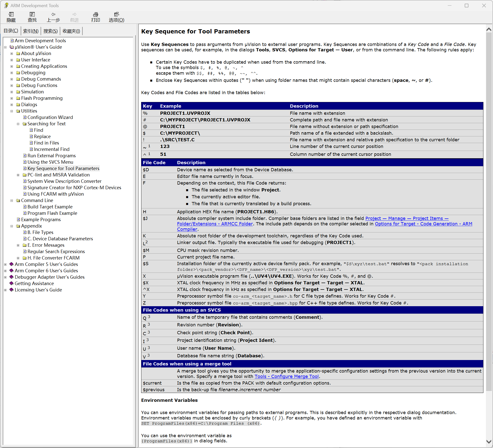The width and height of the screenshot is (493, 448).
Task: Click the Debugger Adapter User's Guides book icon
Action: [x=12, y=277]
